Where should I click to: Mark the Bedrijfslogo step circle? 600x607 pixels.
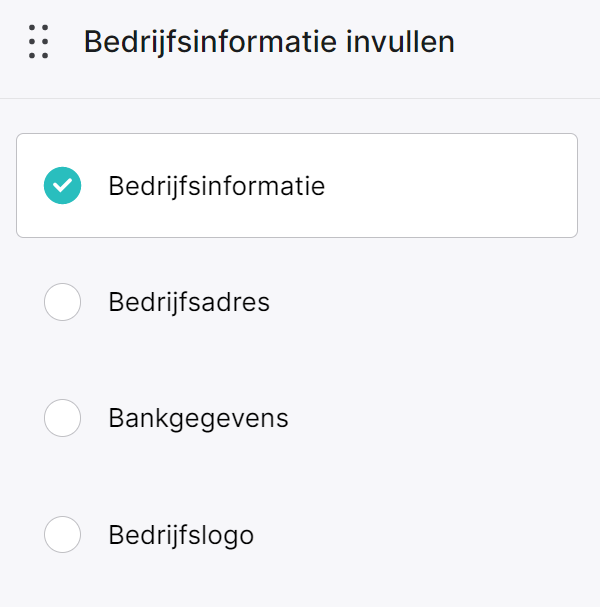click(62, 534)
